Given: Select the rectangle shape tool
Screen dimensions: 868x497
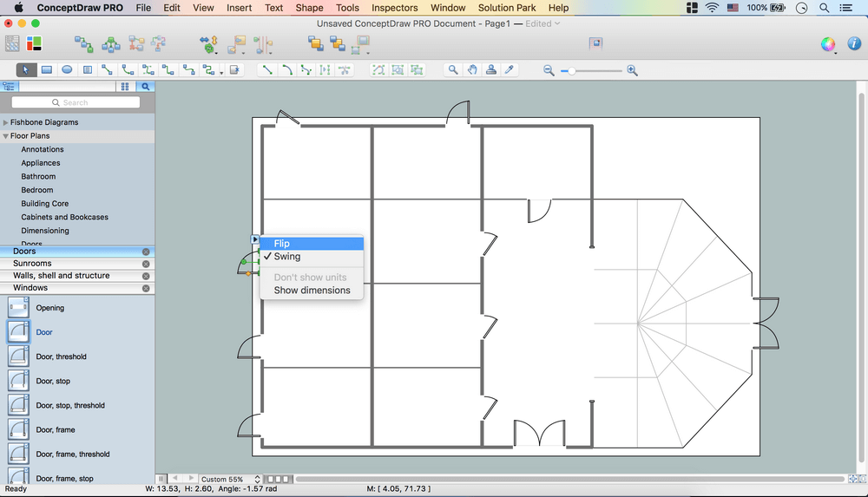Looking at the screenshot, I should [47, 70].
